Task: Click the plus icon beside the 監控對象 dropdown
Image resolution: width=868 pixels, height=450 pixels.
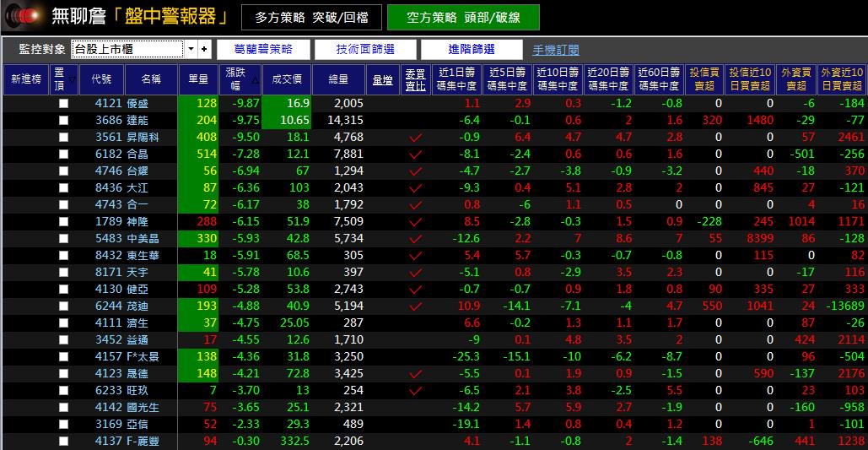Action: (203, 50)
